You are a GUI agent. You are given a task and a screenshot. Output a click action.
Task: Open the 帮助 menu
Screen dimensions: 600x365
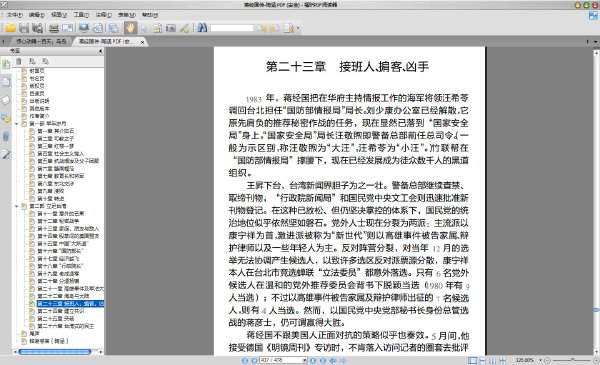(x=150, y=15)
